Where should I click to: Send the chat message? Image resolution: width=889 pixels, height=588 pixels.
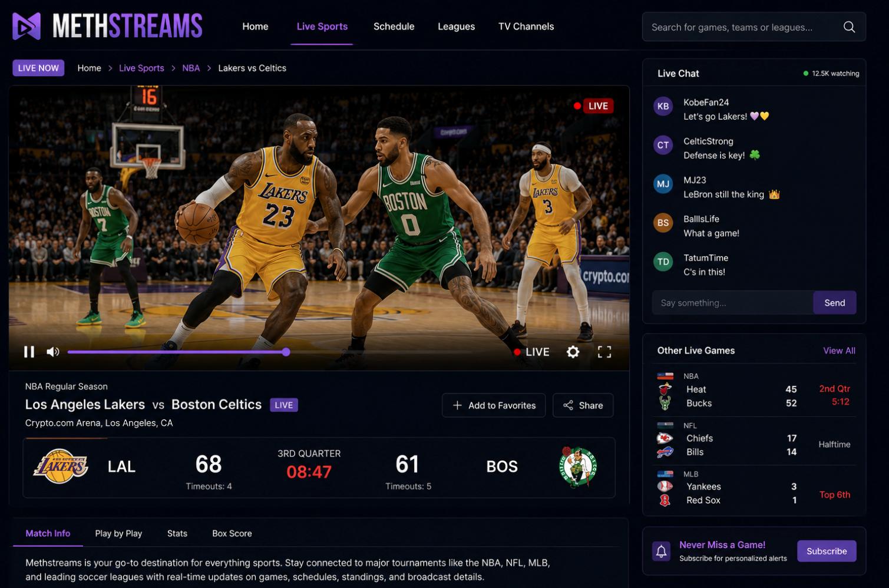pos(835,303)
